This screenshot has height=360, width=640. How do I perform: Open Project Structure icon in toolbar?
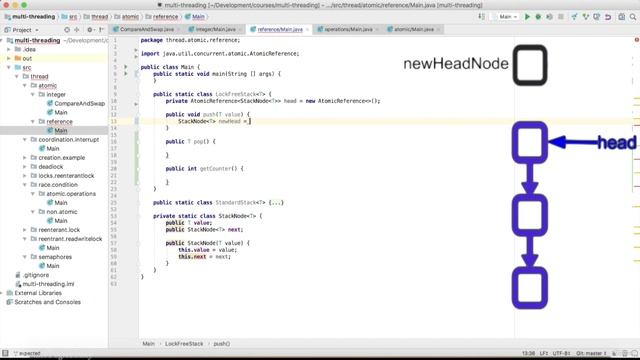coord(621,17)
